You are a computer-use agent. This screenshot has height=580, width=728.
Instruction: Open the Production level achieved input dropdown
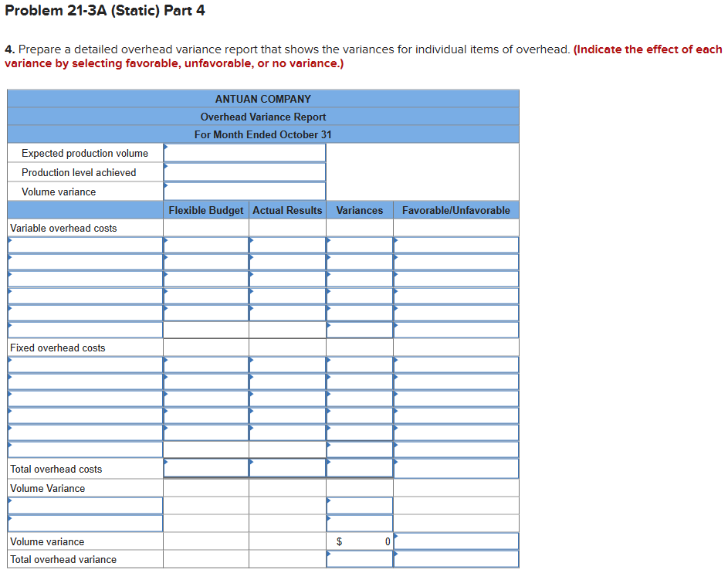pyautogui.click(x=244, y=171)
